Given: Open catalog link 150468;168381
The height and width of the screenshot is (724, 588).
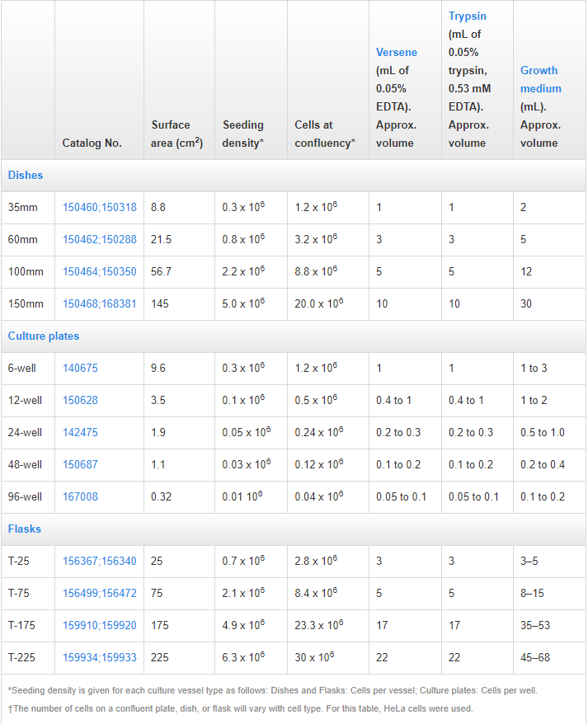Looking at the screenshot, I should tap(100, 303).
